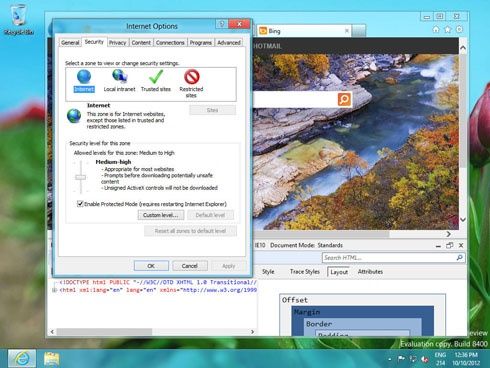Toggle Enable Protected Mode checkbox
Image resolution: width=490 pixels, height=368 pixels.
click(80, 203)
